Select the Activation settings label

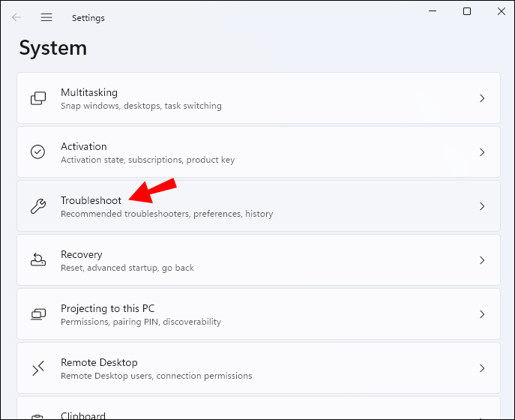pos(83,146)
